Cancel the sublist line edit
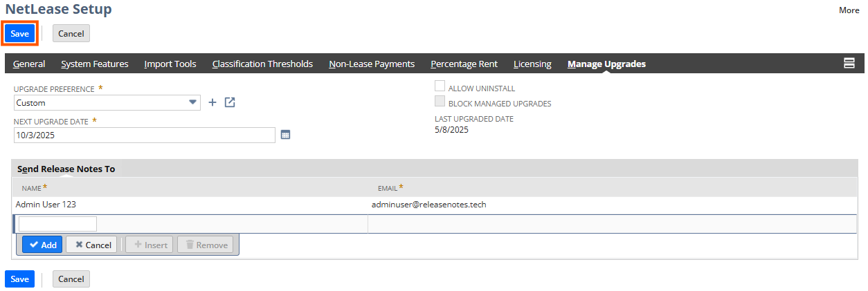 coord(91,245)
